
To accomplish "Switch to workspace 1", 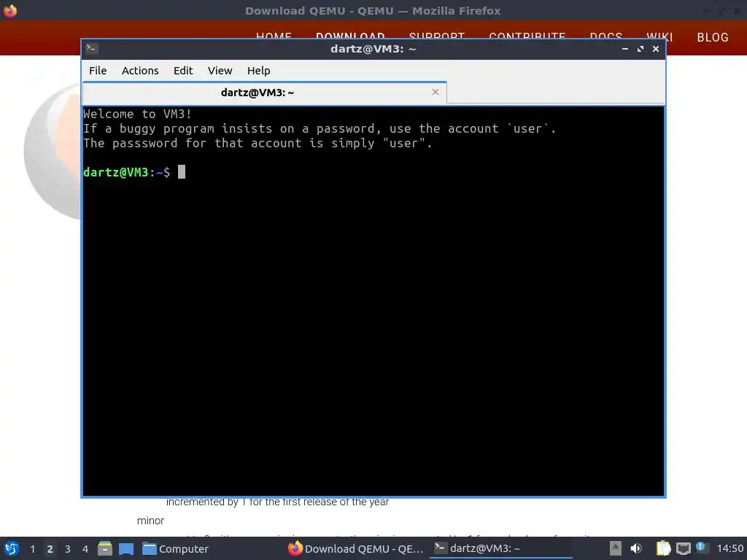I will [x=32, y=549].
